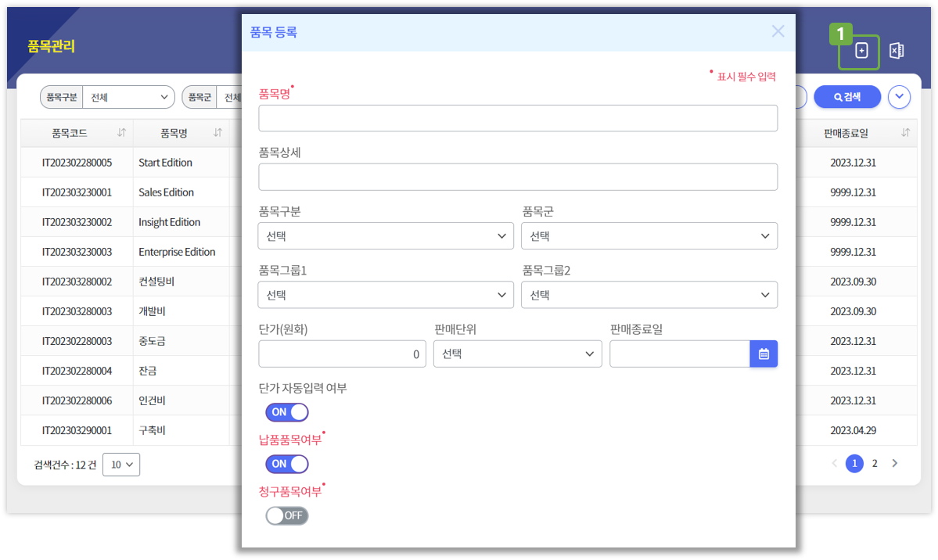Select the Insight Edition row name

click(x=169, y=222)
